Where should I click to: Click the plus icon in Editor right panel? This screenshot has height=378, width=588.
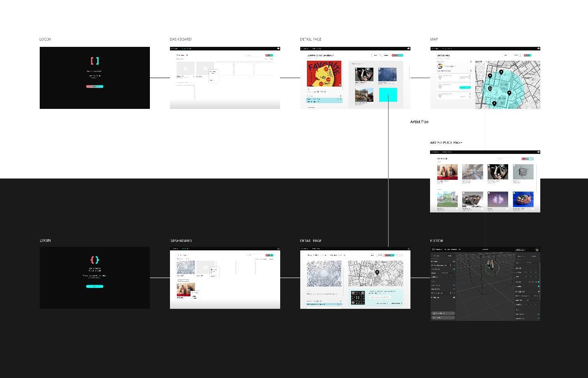point(538,291)
